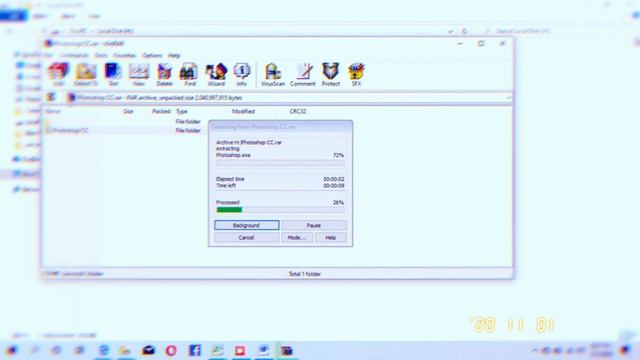Screen dimensions: 640x360
Task: Click the SFX toolbar icon
Action: pyautogui.click(x=356, y=74)
